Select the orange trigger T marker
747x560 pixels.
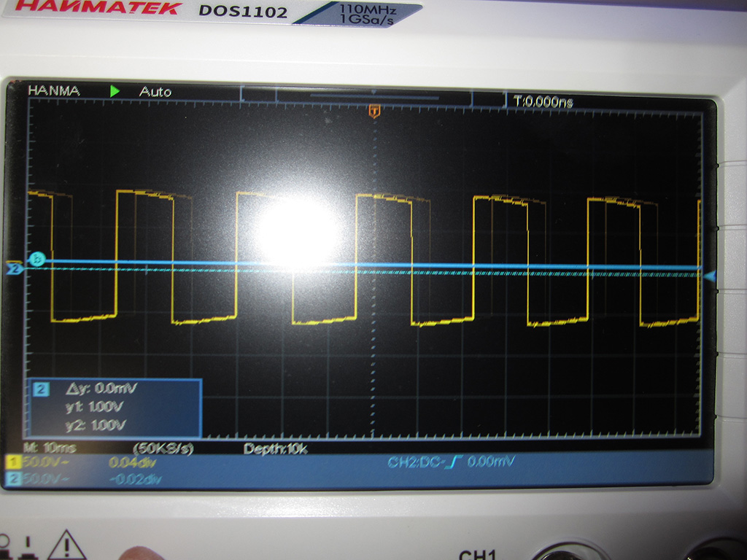point(374,111)
